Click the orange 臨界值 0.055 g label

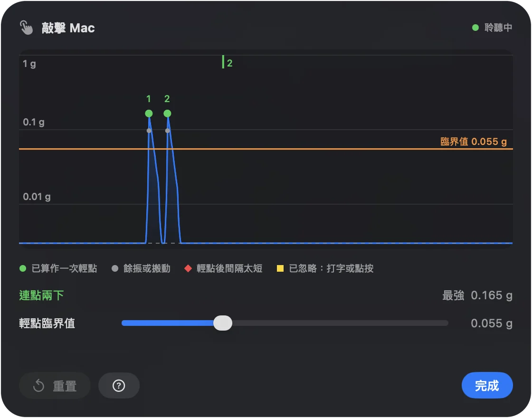point(473,142)
